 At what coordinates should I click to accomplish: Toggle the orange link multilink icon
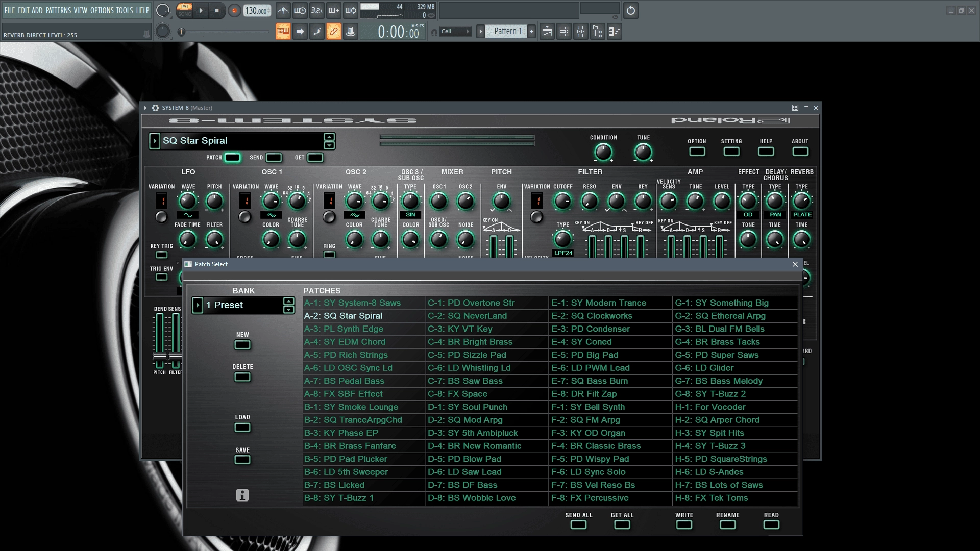334,32
